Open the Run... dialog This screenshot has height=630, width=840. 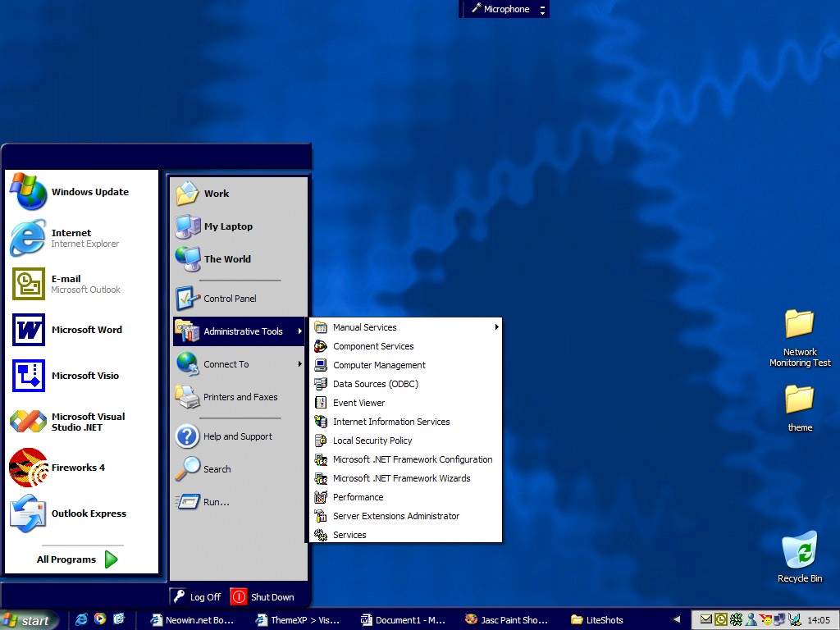[239, 502]
